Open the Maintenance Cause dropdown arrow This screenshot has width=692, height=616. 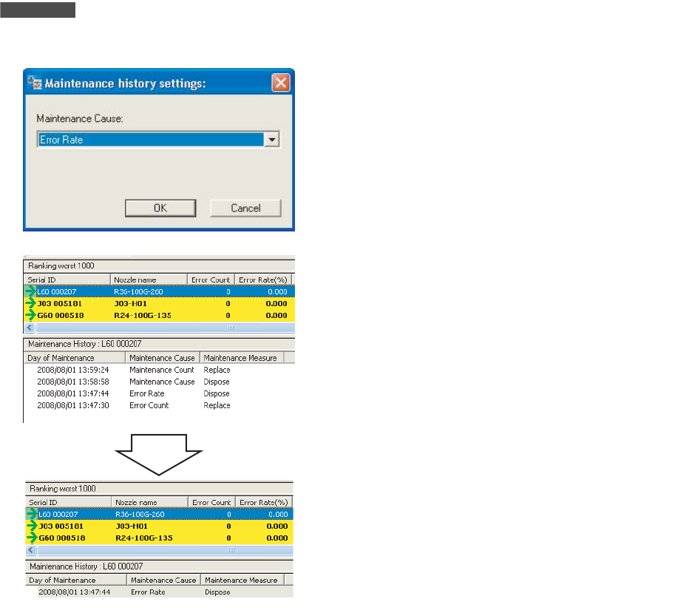point(272,140)
